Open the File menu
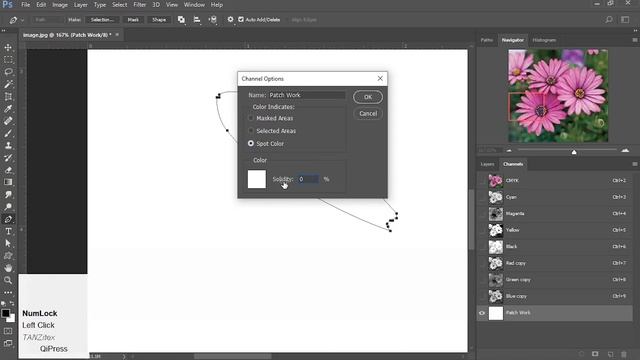The width and height of the screenshot is (640, 360). point(26,5)
